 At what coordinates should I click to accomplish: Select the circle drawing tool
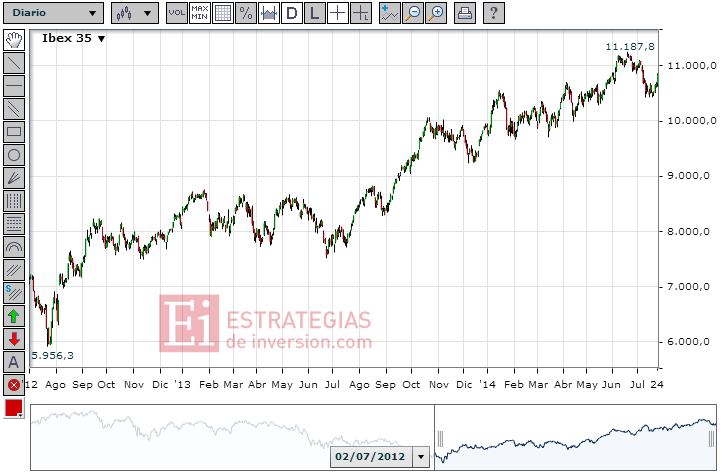(x=14, y=155)
